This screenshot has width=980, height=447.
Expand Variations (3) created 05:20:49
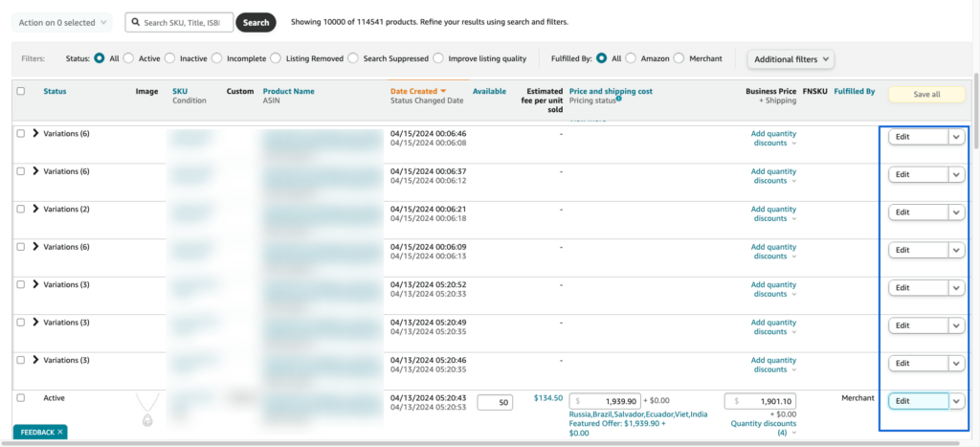click(35, 322)
